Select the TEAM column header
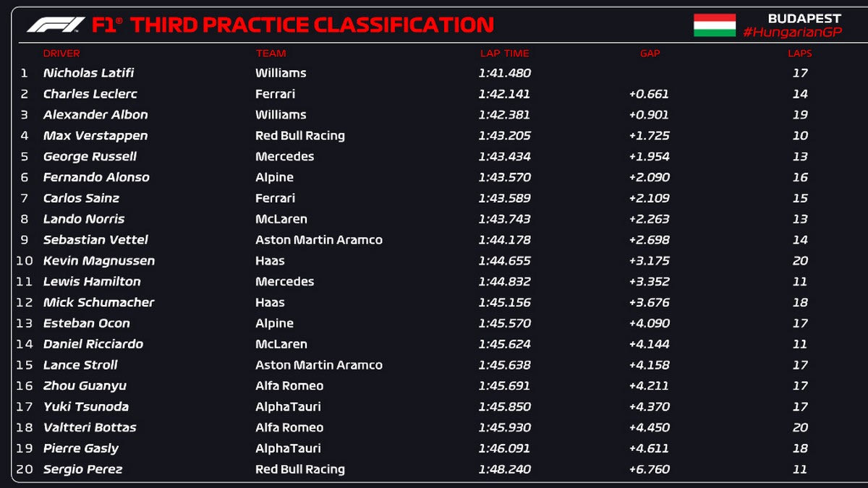 tap(271, 53)
